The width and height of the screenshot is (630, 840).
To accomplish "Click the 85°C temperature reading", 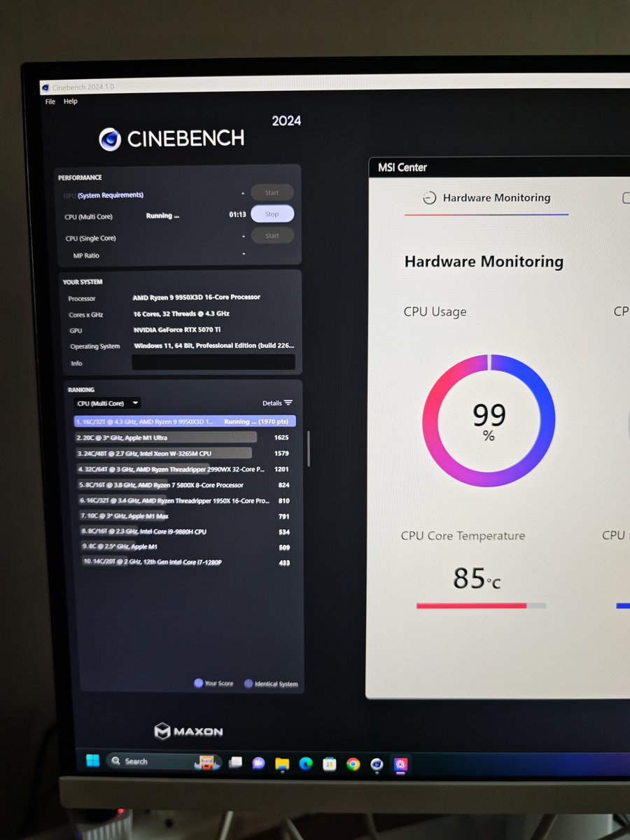I will tap(477, 579).
